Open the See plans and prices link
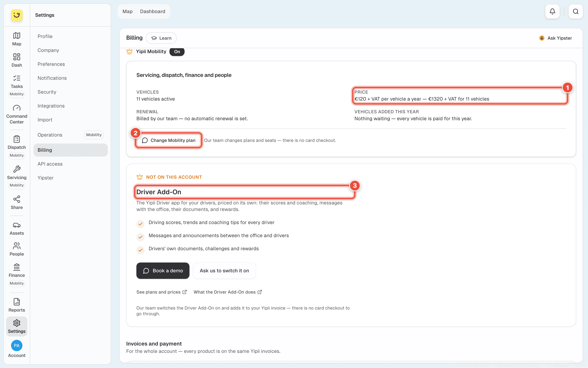 [161, 292]
